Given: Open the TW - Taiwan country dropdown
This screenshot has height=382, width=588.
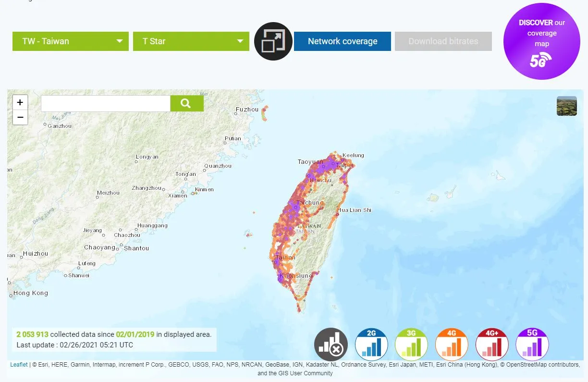Looking at the screenshot, I should pyautogui.click(x=71, y=41).
